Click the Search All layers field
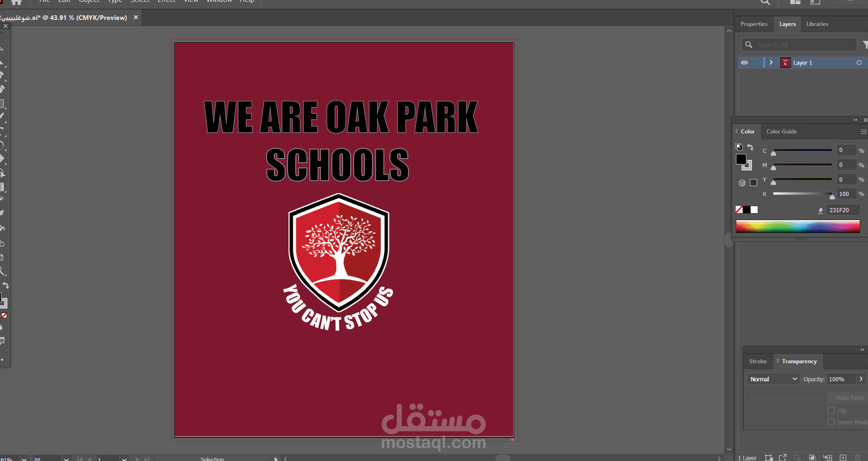The width and height of the screenshot is (868, 461). (799, 45)
